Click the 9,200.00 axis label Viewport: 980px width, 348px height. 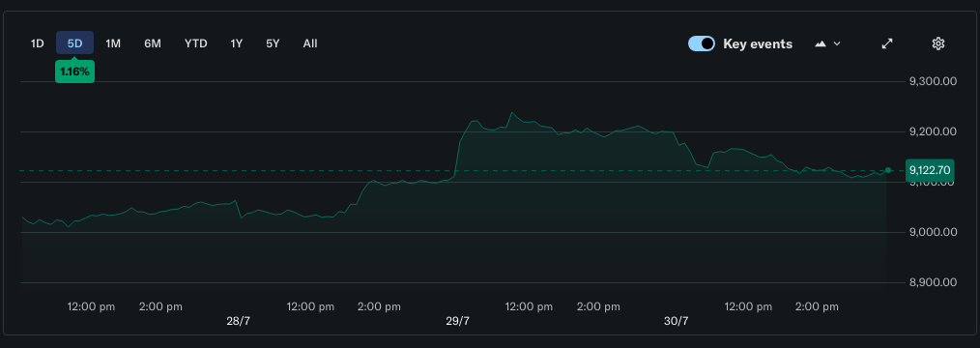pos(934,131)
